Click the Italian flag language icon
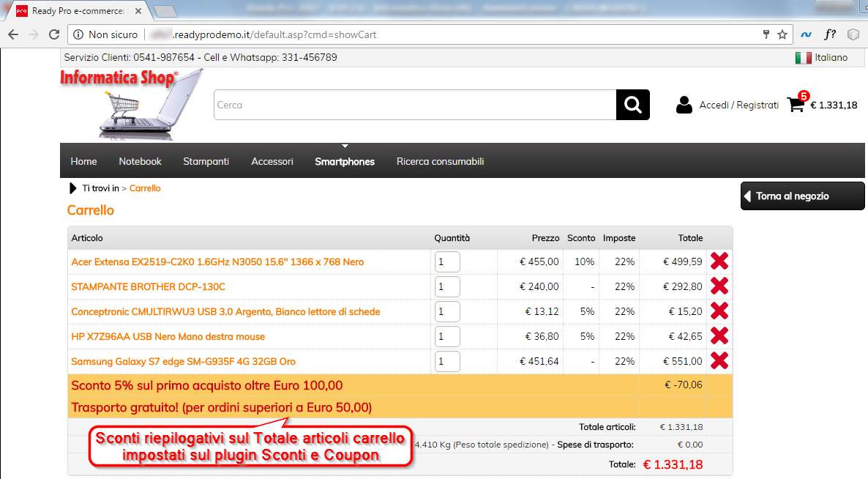 tap(804, 58)
